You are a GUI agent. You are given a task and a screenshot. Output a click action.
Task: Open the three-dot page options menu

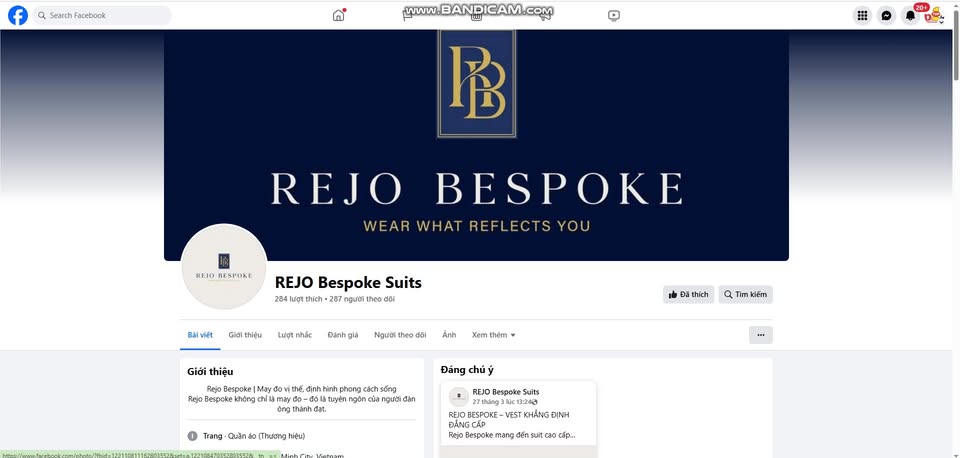coord(760,335)
